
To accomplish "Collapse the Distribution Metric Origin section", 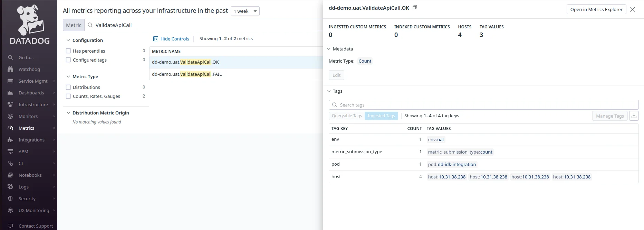I will pos(68,113).
